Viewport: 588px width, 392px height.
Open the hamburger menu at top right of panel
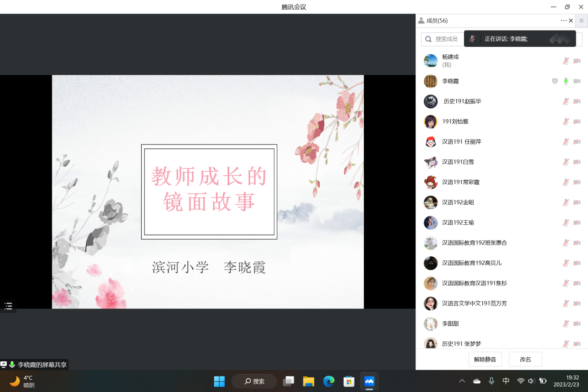(582, 20)
